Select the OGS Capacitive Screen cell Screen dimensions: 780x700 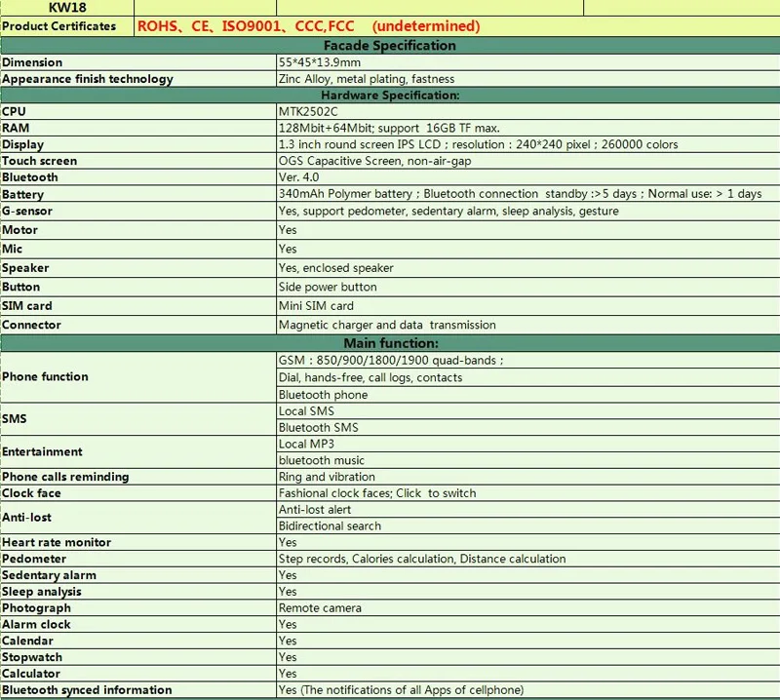[x=528, y=161]
